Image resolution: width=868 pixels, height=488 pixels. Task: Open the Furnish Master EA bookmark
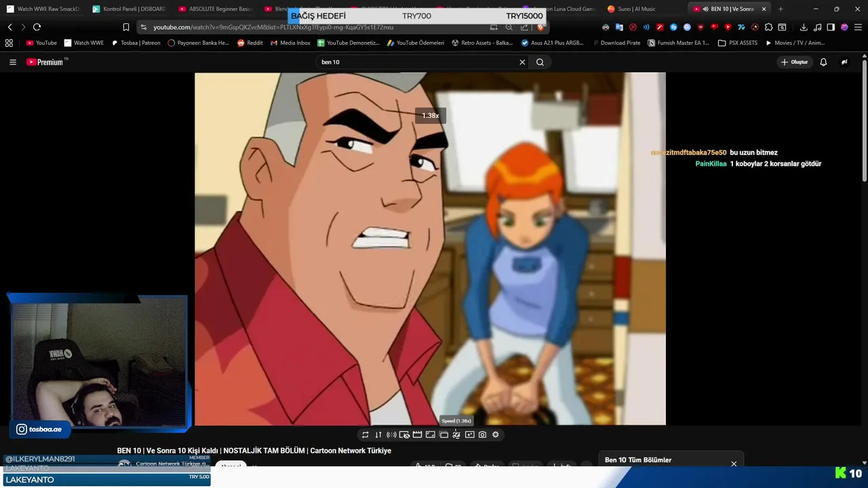coord(678,43)
